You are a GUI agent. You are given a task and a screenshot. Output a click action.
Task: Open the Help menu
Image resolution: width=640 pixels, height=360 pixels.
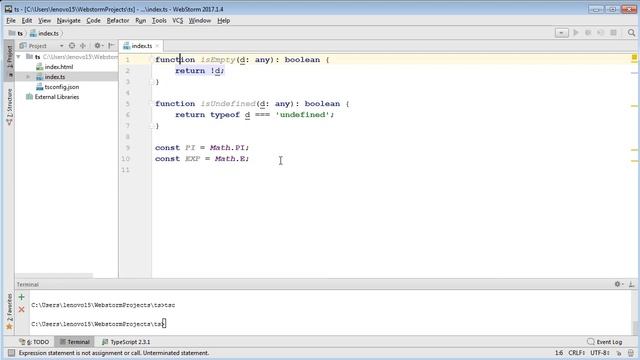click(x=223, y=20)
